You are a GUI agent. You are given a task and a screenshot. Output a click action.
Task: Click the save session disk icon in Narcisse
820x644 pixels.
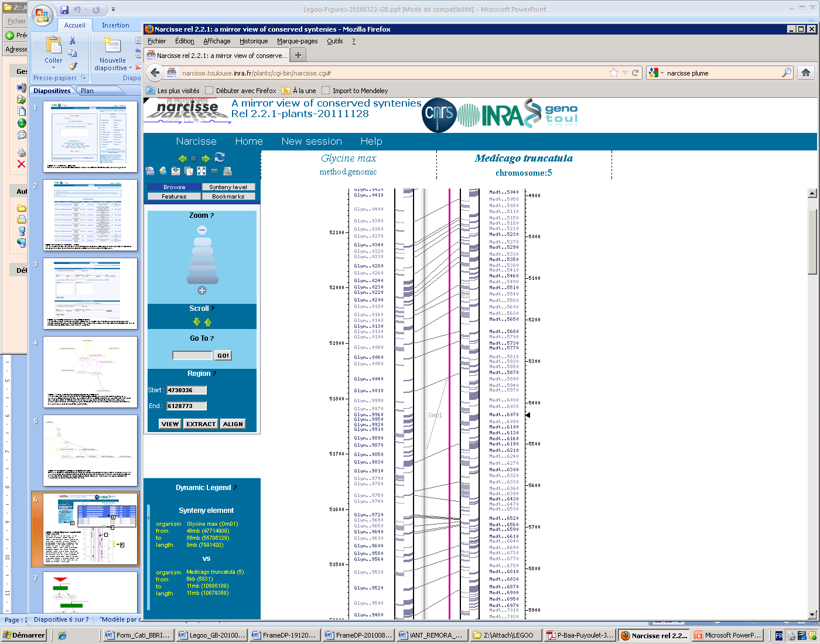(x=151, y=171)
